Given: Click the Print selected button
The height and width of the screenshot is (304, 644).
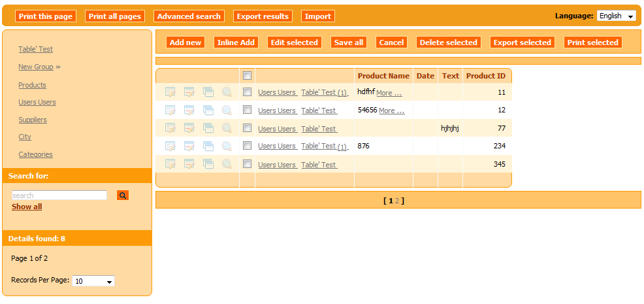Looking at the screenshot, I should pos(593,42).
